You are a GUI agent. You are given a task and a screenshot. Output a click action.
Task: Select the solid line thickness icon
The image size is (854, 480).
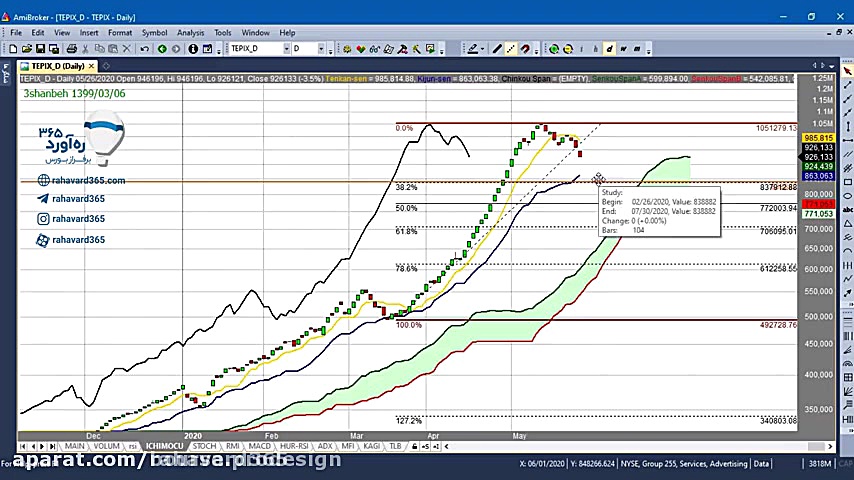point(497,49)
